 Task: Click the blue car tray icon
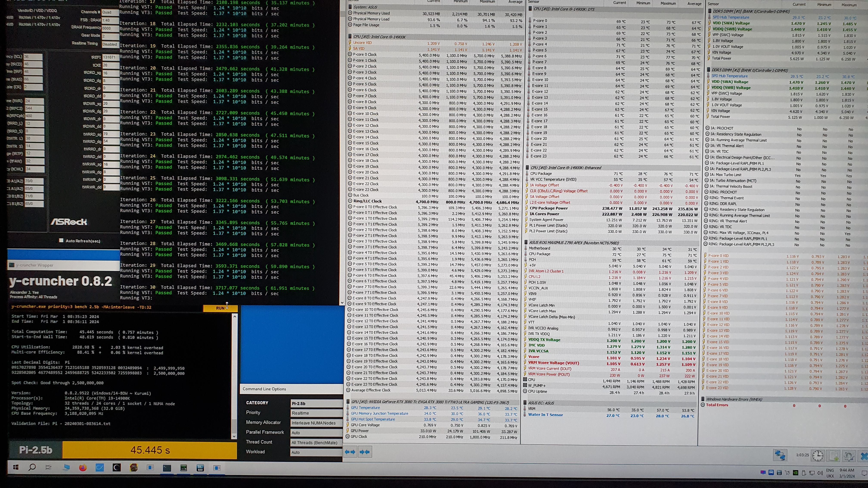(771, 473)
